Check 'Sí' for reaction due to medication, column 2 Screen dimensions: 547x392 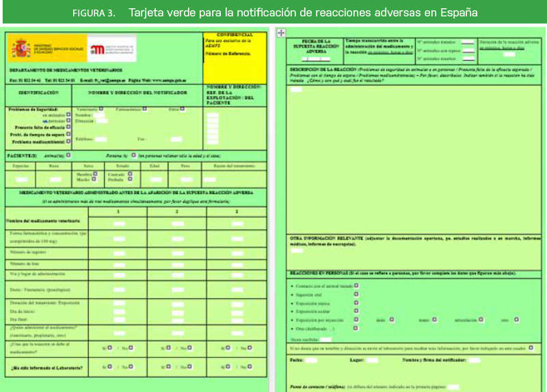[x=168, y=348]
